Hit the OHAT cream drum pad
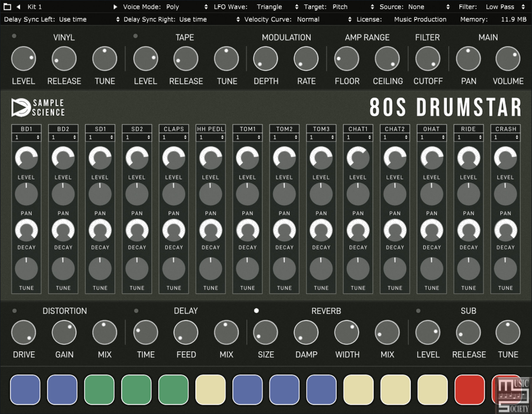 point(432,390)
